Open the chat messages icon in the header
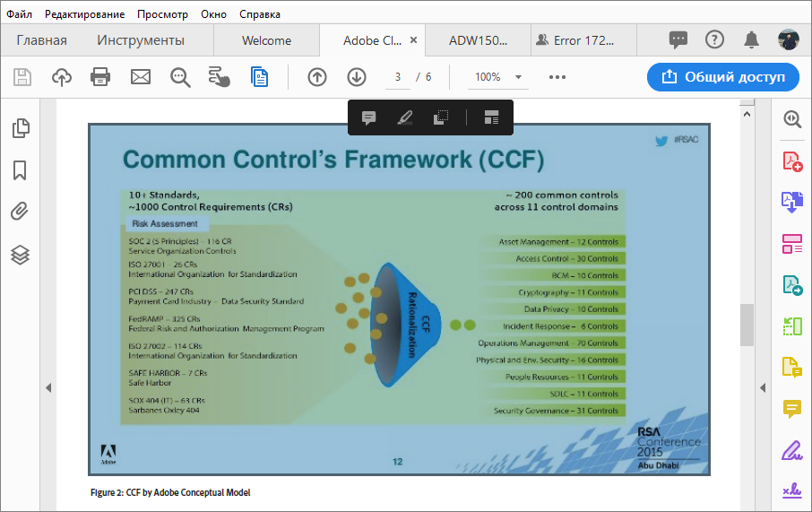Image resolution: width=812 pixels, height=512 pixels. pos(678,39)
